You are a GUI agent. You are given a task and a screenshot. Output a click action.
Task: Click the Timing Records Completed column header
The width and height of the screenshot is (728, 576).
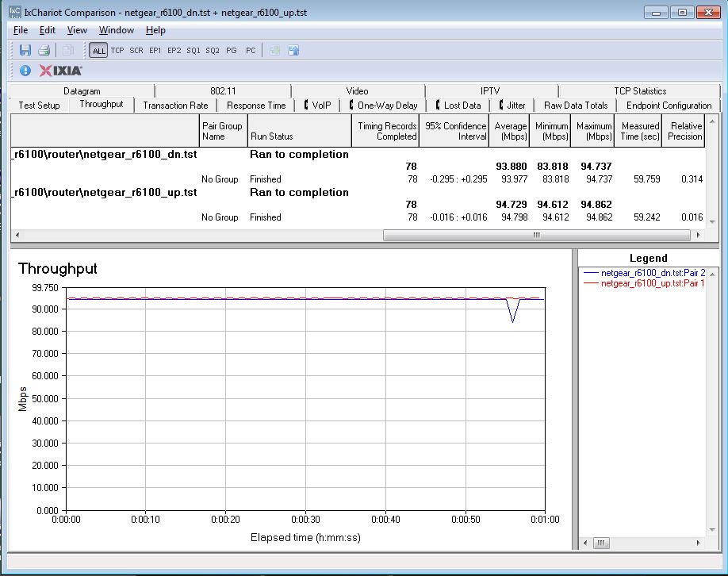[x=385, y=131]
